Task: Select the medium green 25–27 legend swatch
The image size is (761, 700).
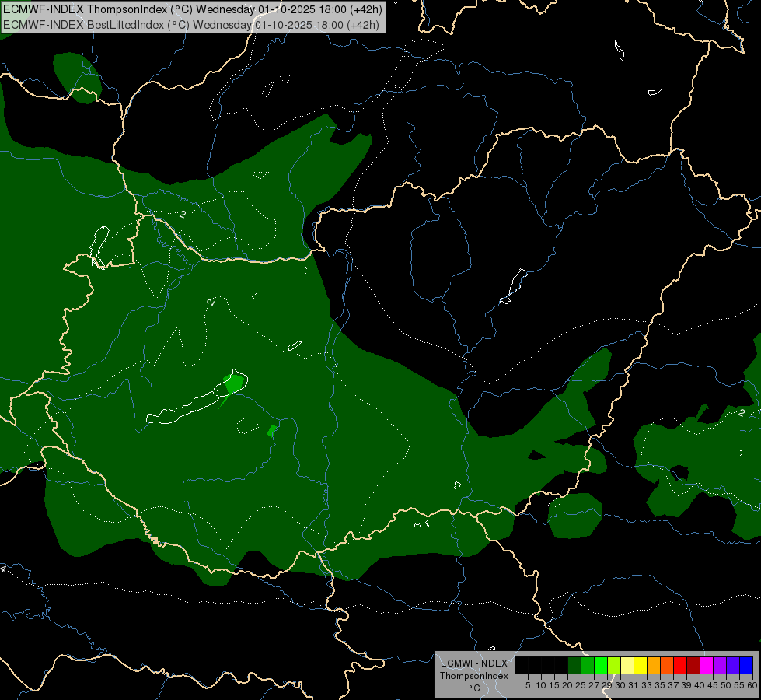Action: click(588, 666)
